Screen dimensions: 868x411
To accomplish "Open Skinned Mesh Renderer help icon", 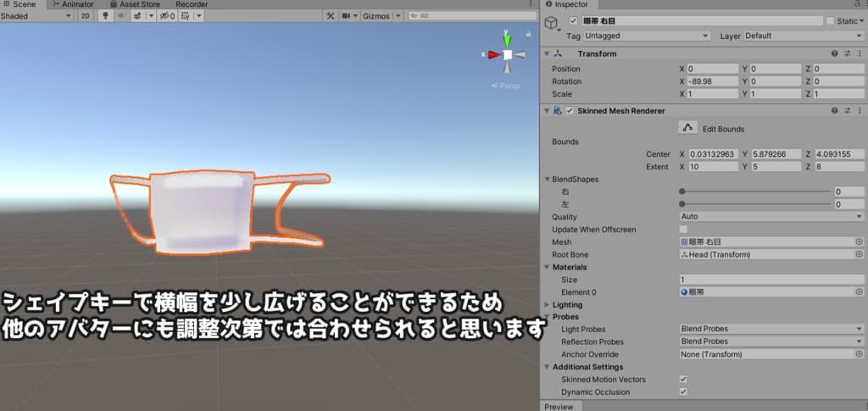I will click(x=834, y=111).
